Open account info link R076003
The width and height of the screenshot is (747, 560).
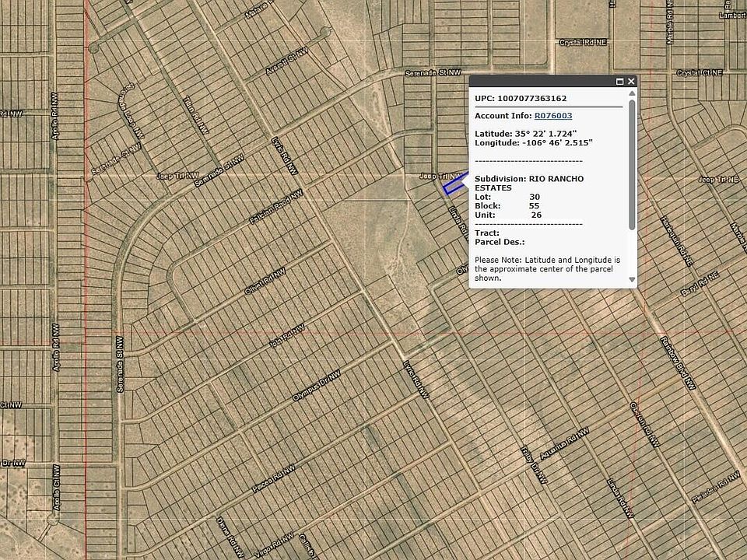[553, 116]
